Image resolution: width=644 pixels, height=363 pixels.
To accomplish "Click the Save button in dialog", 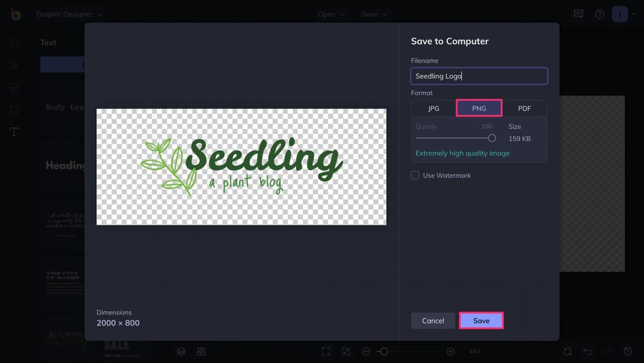I will tap(481, 321).
